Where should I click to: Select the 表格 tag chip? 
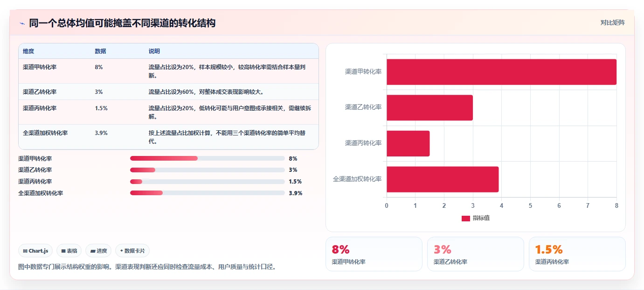click(x=69, y=251)
